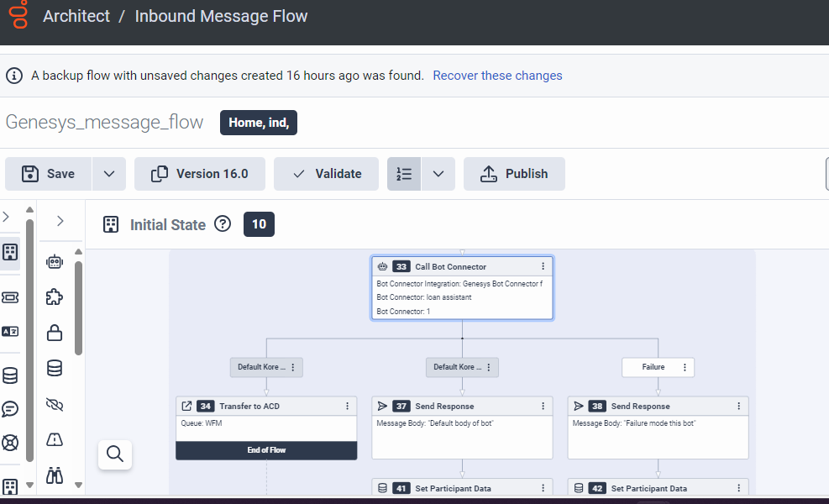829x504 pixels.
Task: Click the info icon in backup notice
Action: tap(14, 76)
